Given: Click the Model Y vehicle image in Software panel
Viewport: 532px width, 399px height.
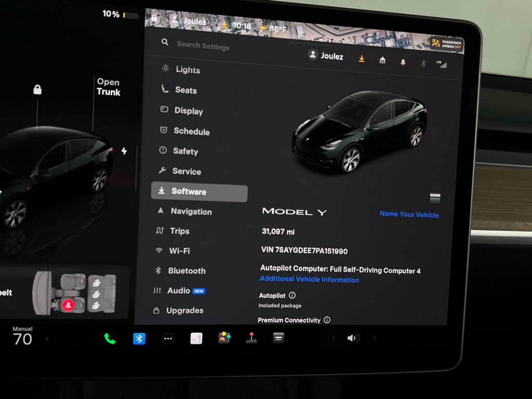Looking at the screenshot, I should pos(360,131).
